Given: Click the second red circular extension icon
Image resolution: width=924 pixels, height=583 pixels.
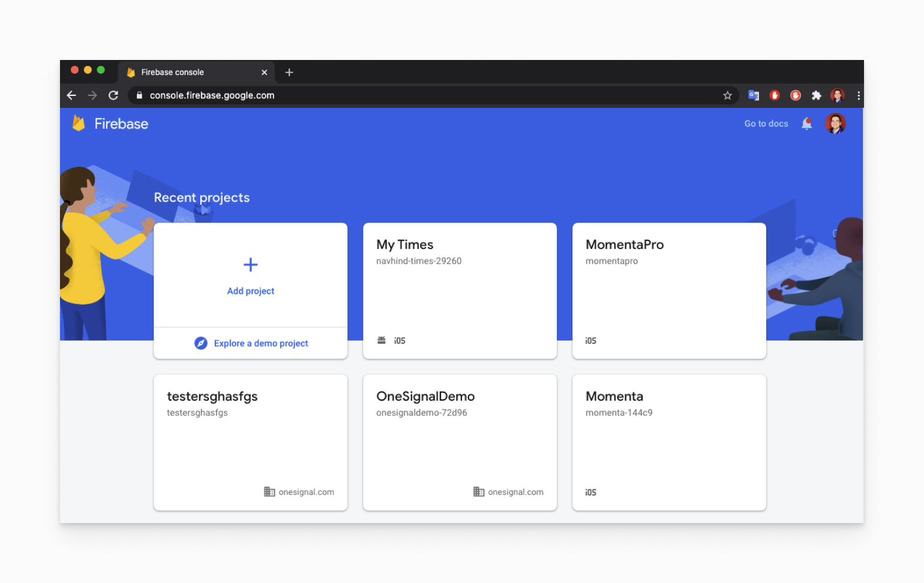Looking at the screenshot, I should 796,95.
